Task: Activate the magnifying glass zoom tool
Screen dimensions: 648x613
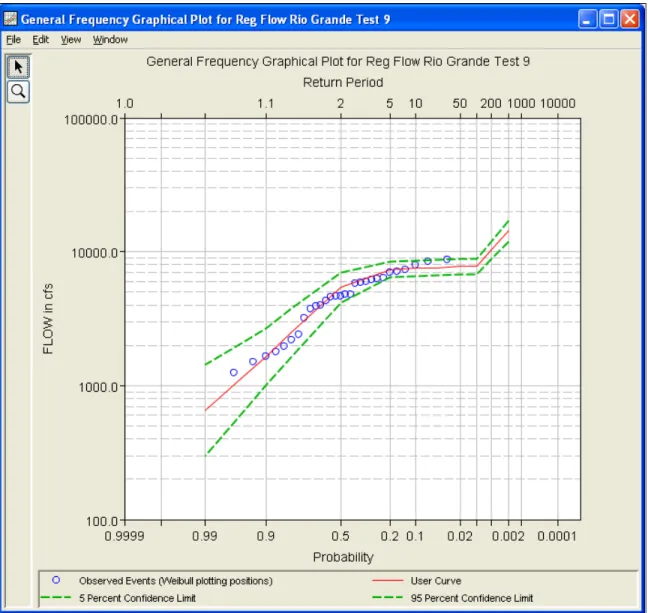Action: 18,92
